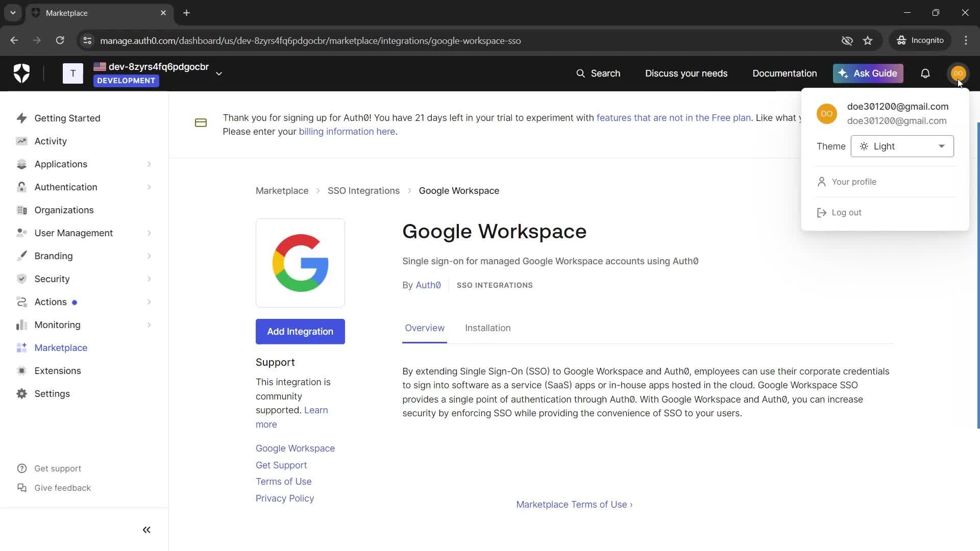Image resolution: width=980 pixels, height=551 pixels.
Task: Click the Add Integration button
Action: pos(300,332)
